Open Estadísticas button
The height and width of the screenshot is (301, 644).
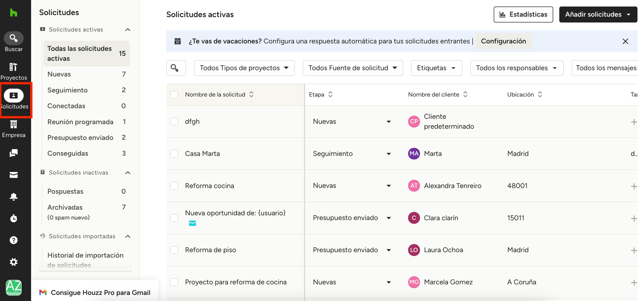click(523, 14)
